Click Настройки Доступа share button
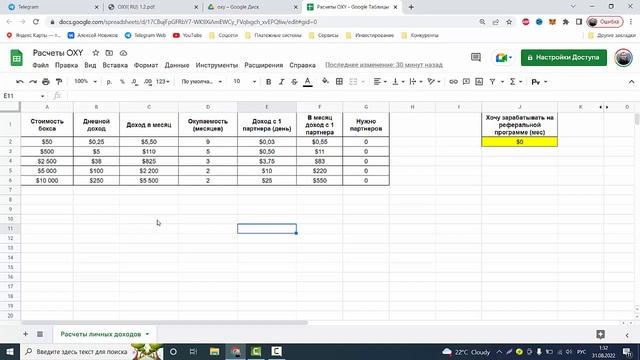 coord(564,58)
